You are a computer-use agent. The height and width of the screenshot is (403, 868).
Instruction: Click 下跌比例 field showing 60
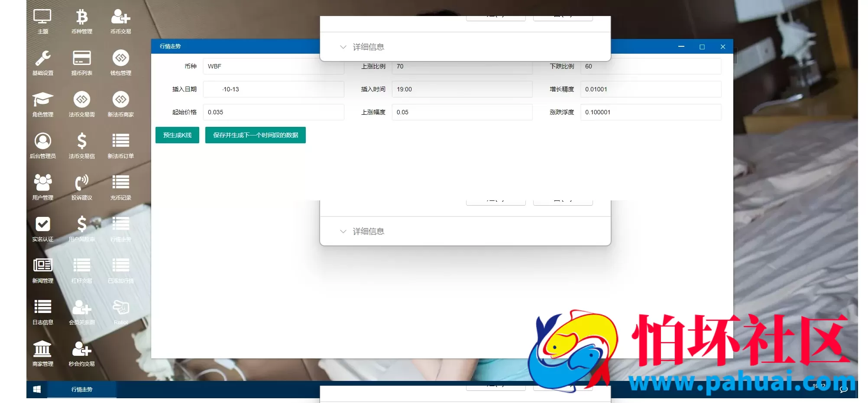point(651,66)
